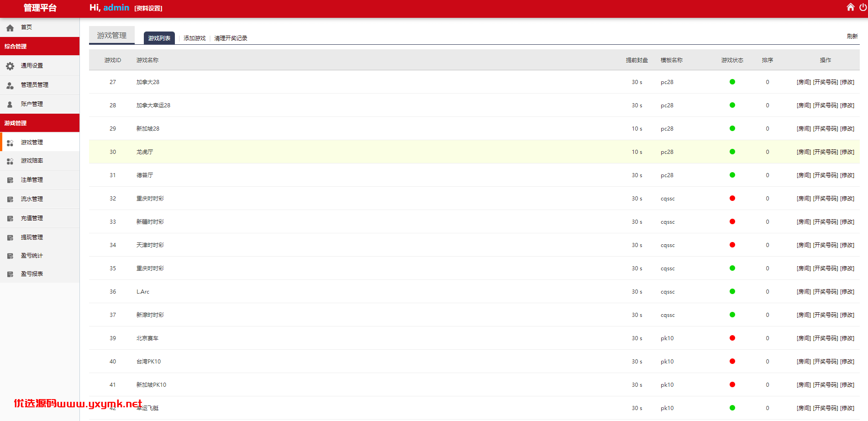Click the 注单管理 sidebar icon
Screen dimensions: 868x421
(x=10, y=180)
